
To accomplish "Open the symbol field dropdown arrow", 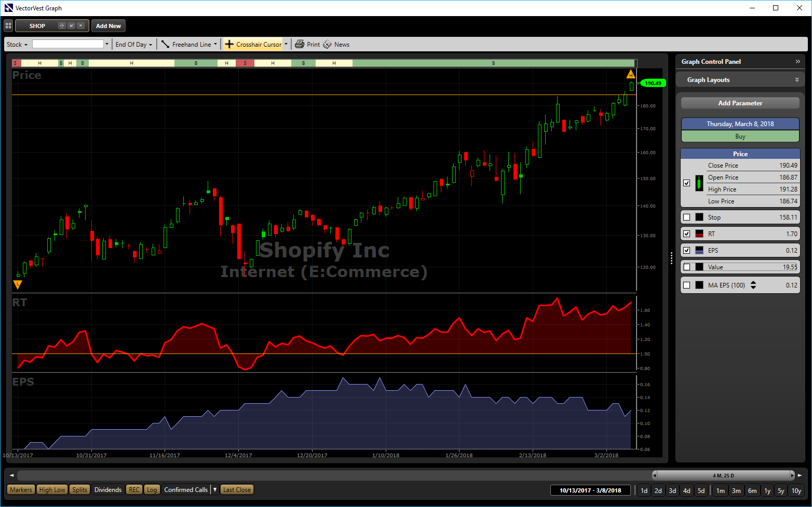I will [x=107, y=45].
